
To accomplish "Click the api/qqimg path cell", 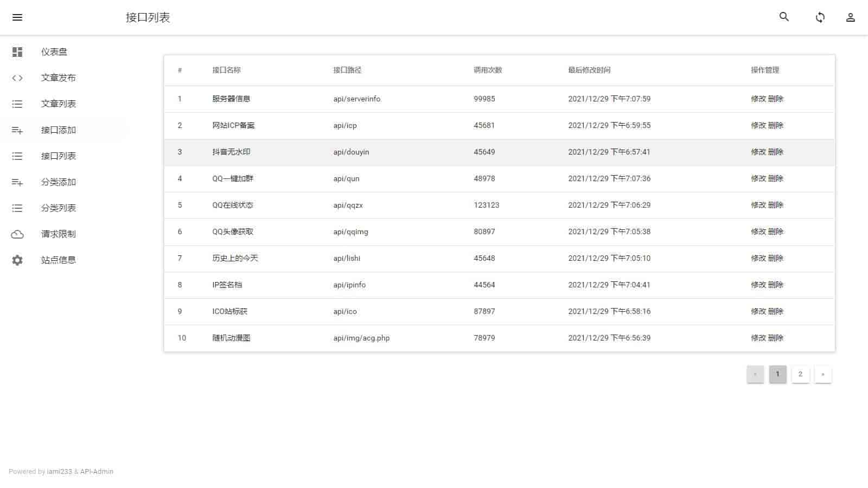I will [350, 232].
